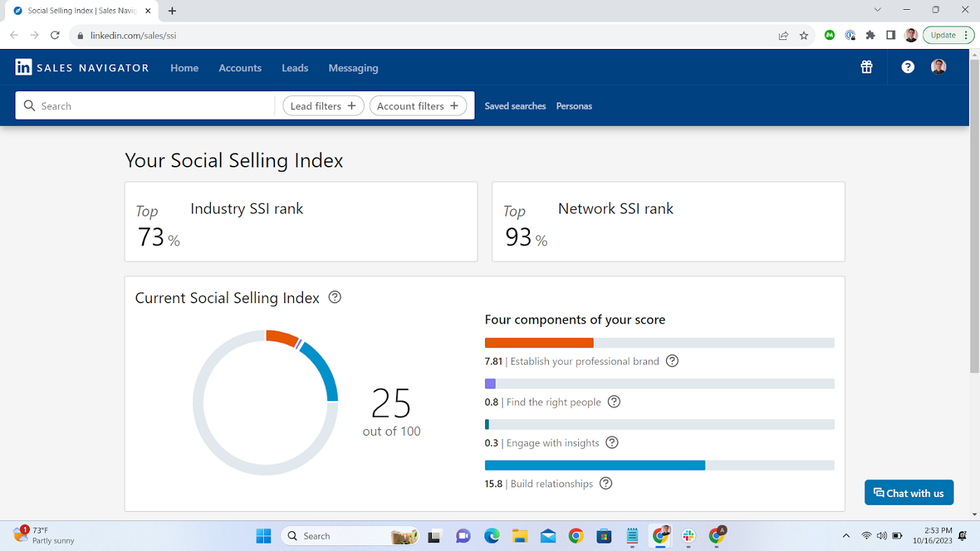Open the Grammarly extension icon
Screen dimensions: 980x551
[x=829, y=34]
